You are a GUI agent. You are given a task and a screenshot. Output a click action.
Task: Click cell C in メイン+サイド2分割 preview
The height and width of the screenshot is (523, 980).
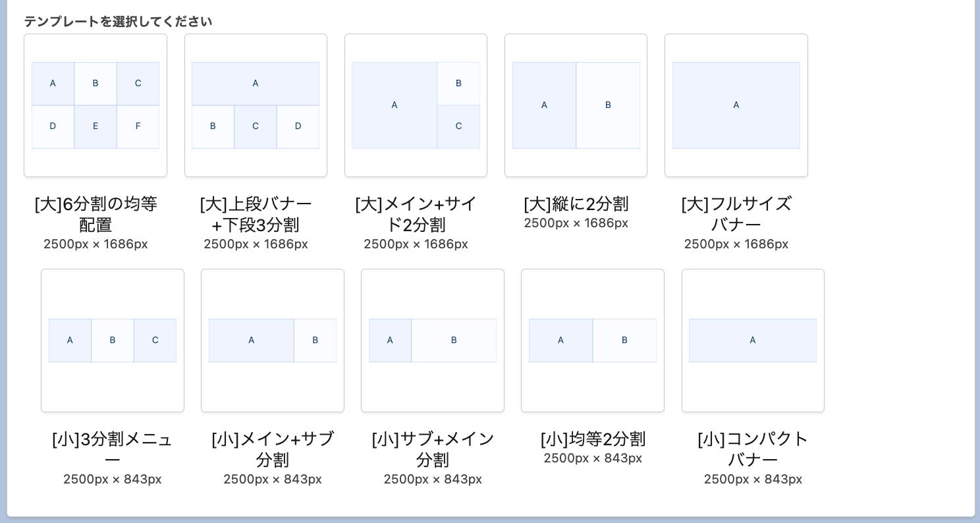point(458,126)
